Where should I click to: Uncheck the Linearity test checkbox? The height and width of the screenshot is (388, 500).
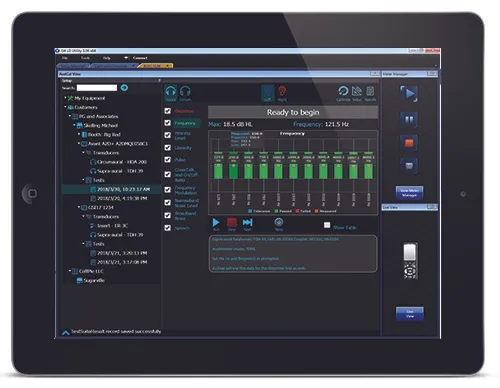168,147
